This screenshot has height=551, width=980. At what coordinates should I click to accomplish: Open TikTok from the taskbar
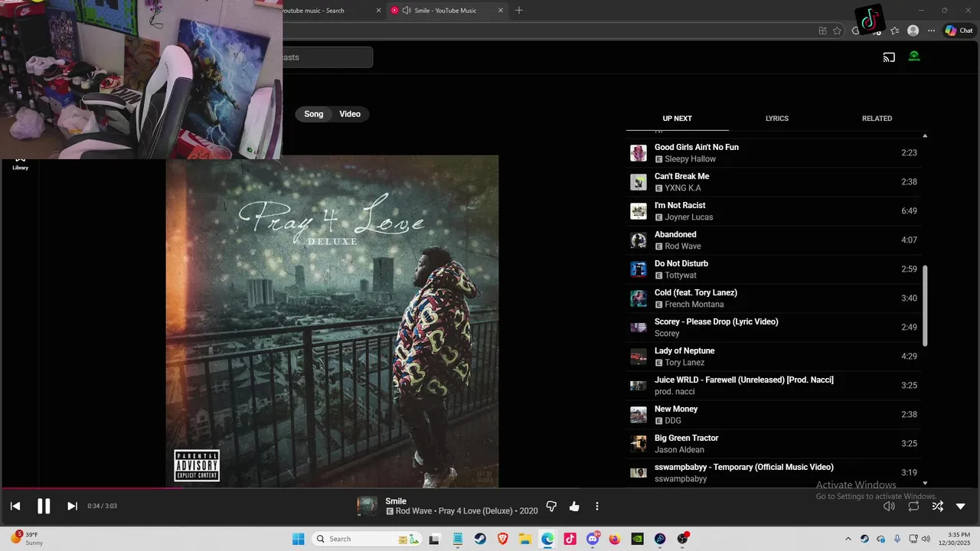click(x=570, y=539)
